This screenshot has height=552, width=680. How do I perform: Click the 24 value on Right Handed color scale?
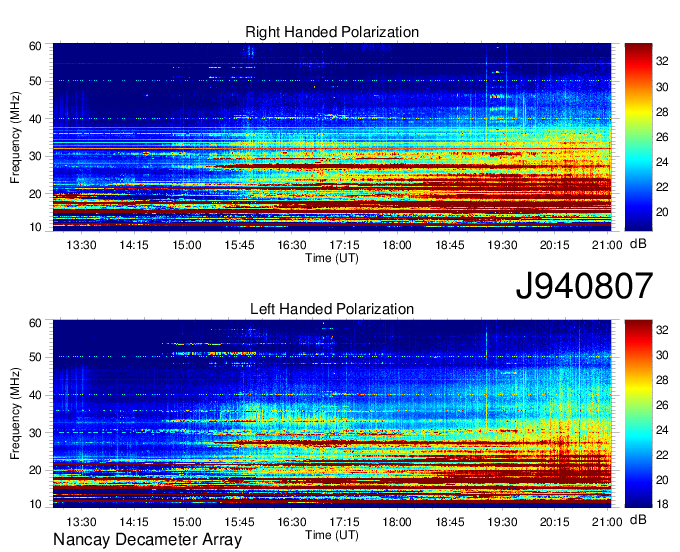662,162
